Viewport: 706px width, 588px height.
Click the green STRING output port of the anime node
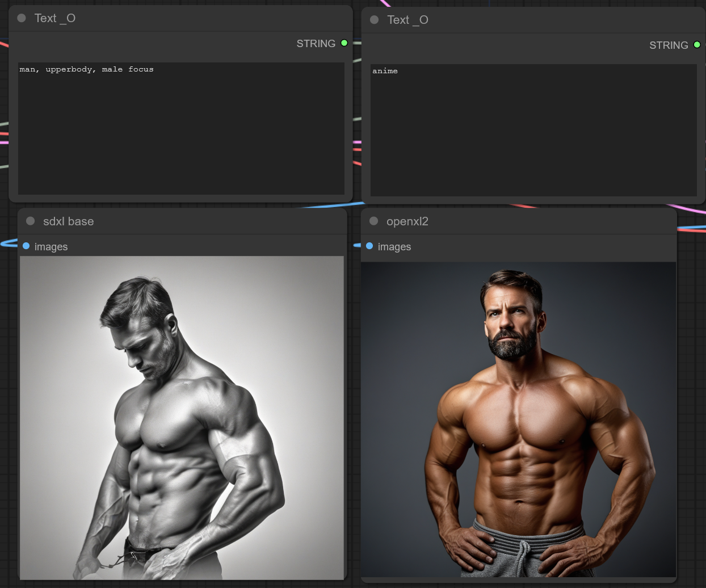tap(697, 45)
